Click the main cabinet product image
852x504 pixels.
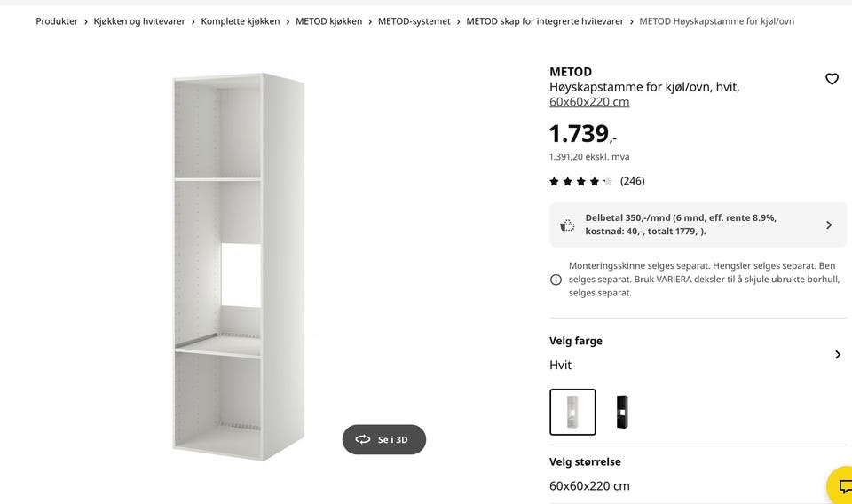tap(239, 267)
